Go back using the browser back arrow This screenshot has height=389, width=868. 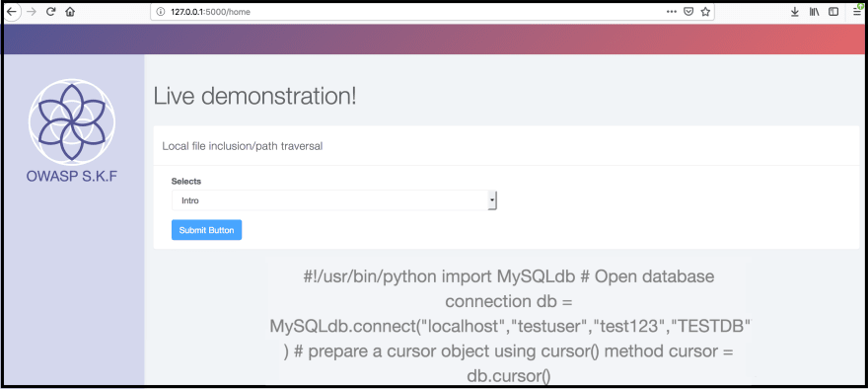[x=11, y=11]
